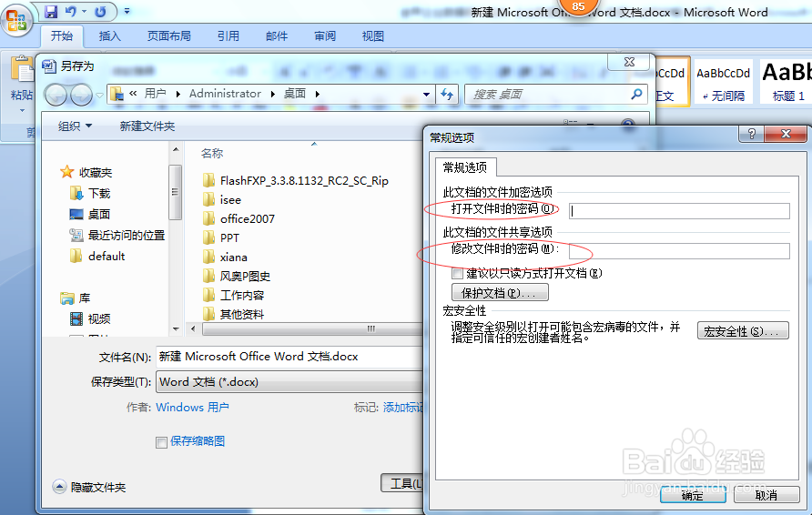Viewport: 812px width, 515px height.
Task: Switch to the 页面布局 tab
Action: tap(168, 35)
